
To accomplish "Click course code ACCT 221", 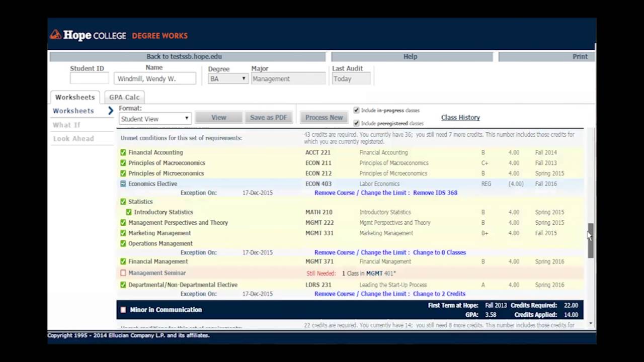I will [x=318, y=152].
